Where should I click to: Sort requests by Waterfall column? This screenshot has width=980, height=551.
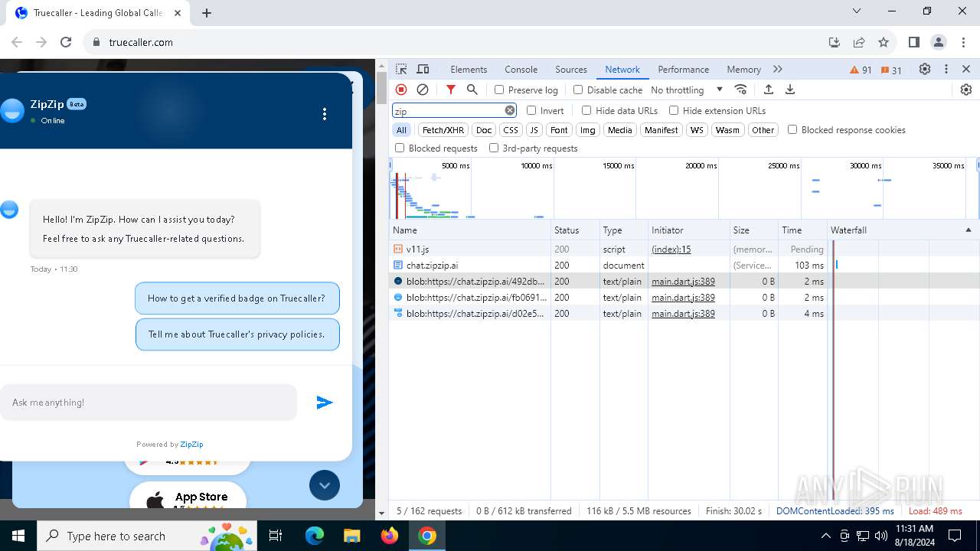(903, 230)
